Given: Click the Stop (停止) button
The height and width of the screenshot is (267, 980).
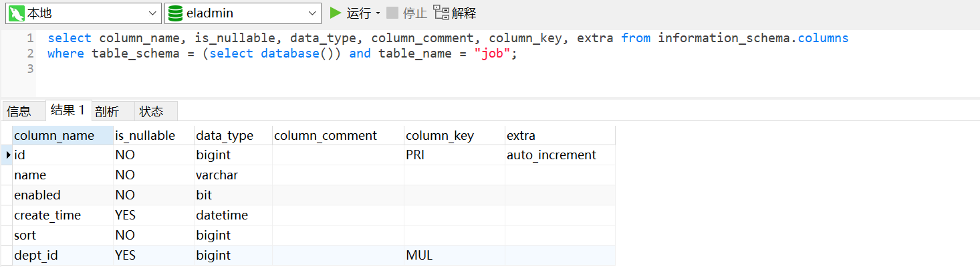Looking at the screenshot, I should (x=406, y=13).
